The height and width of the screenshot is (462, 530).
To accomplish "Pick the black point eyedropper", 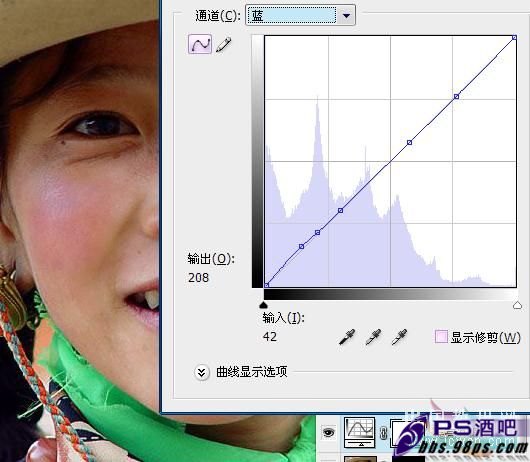I will point(347,337).
